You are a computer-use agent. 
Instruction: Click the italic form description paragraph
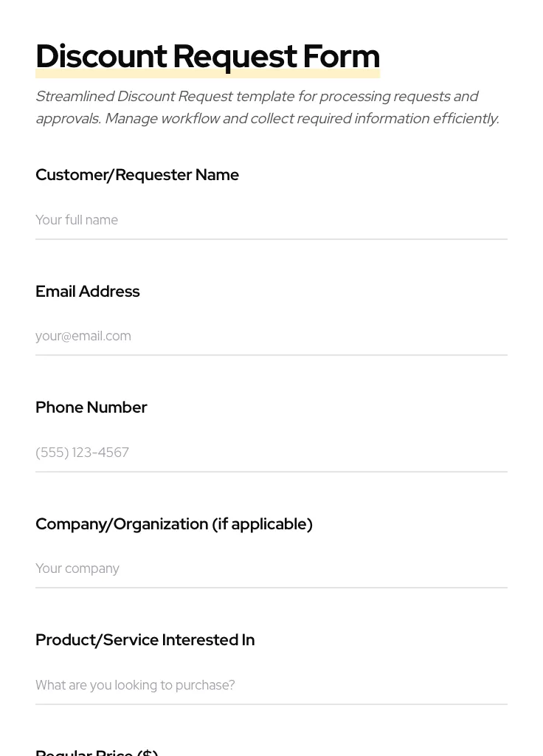tap(267, 108)
